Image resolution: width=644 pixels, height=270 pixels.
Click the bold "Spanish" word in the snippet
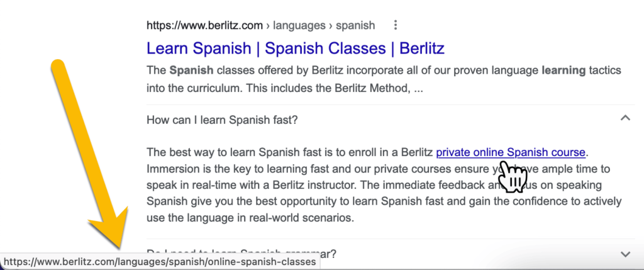coord(191,70)
